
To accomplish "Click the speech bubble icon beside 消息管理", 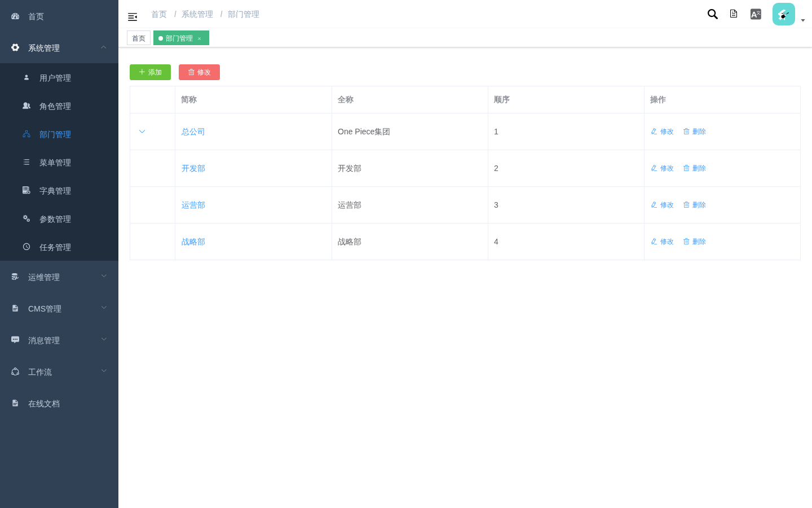I will [15, 340].
